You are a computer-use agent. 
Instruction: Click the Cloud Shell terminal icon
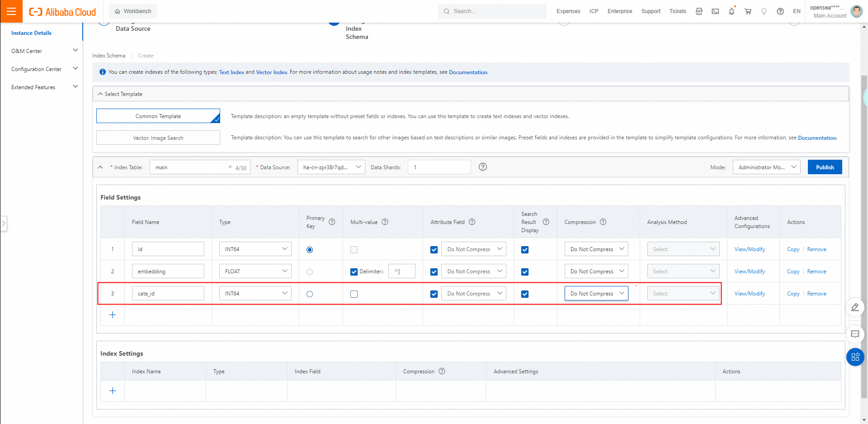(715, 11)
